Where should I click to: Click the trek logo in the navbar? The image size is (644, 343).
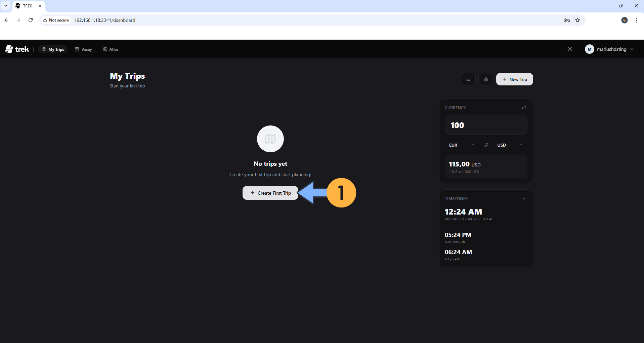point(17,49)
